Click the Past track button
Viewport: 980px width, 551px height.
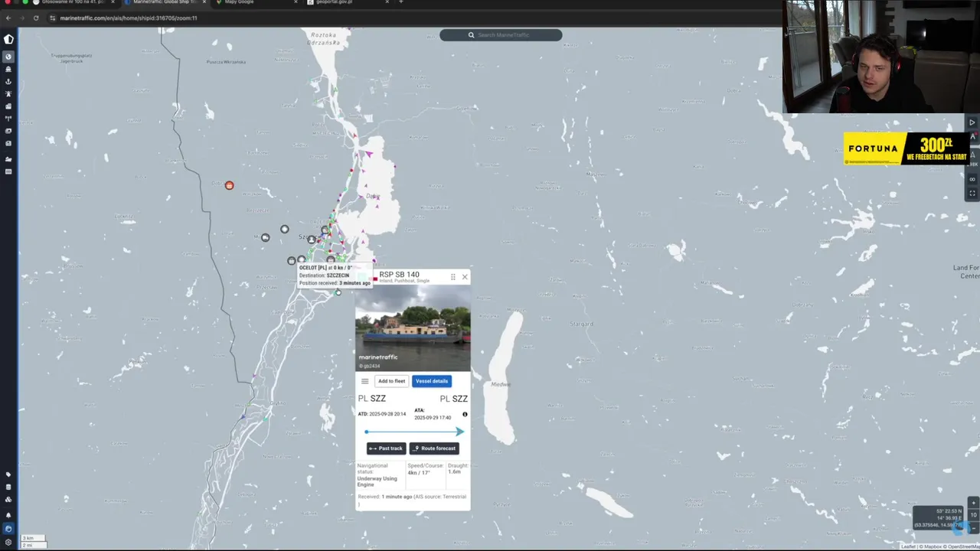click(x=386, y=448)
